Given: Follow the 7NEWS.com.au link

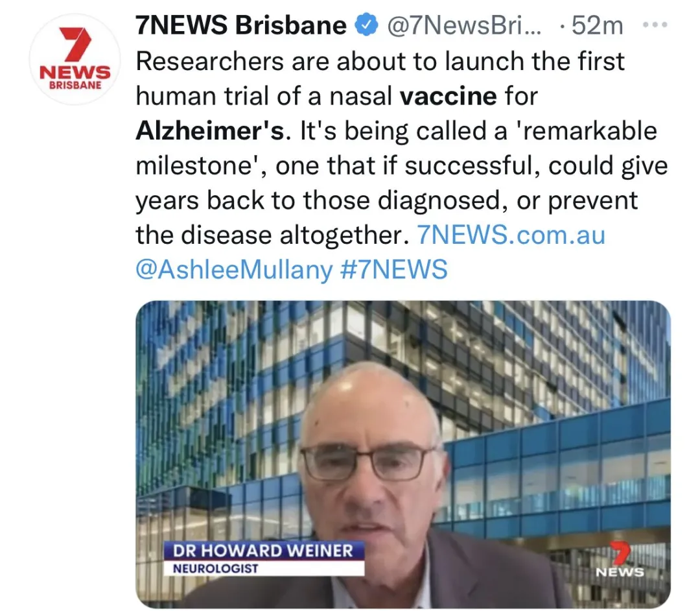Looking at the screenshot, I should click(511, 235).
